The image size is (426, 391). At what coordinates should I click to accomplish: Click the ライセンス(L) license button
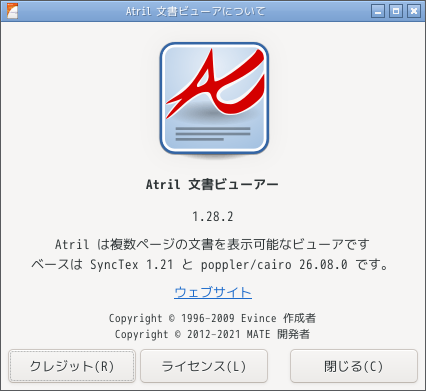pos(204,366)
